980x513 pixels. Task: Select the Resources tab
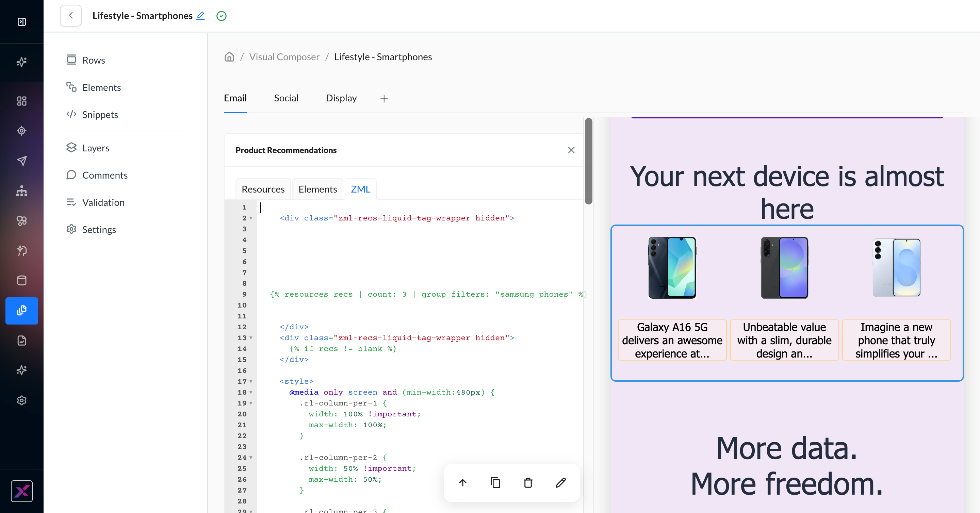tap(263, 189)
